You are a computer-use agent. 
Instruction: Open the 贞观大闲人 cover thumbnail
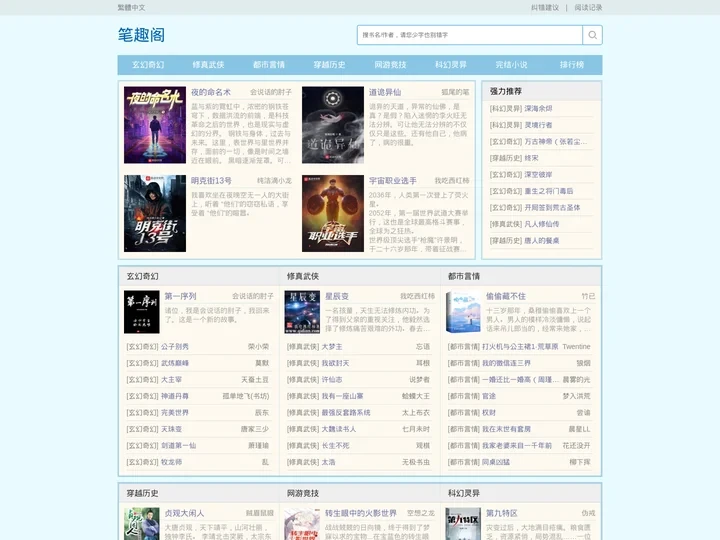coord(142,524)
